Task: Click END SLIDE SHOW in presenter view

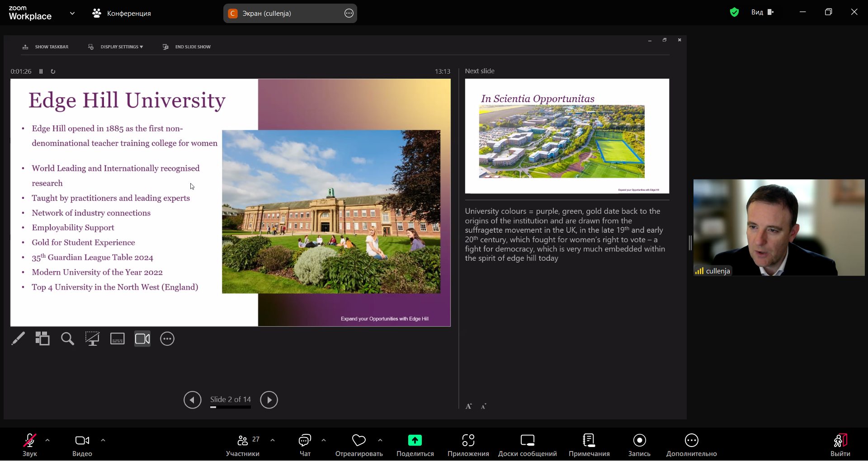Action: pyautogui.click(x=187, y=47)
